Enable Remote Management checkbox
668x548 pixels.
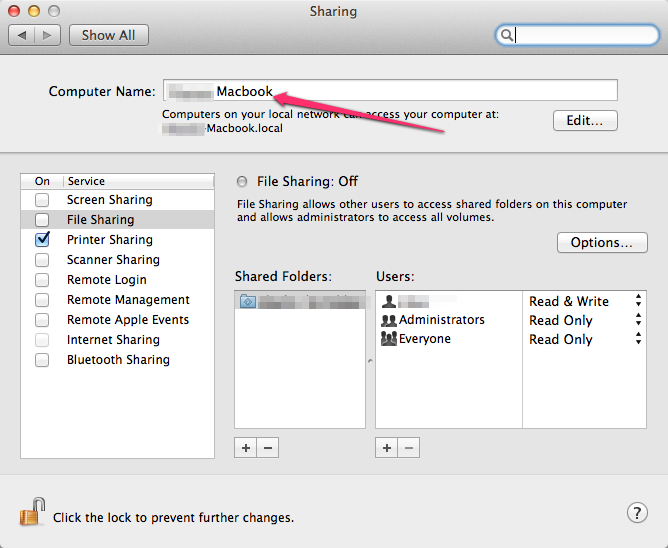pos(42,300)
